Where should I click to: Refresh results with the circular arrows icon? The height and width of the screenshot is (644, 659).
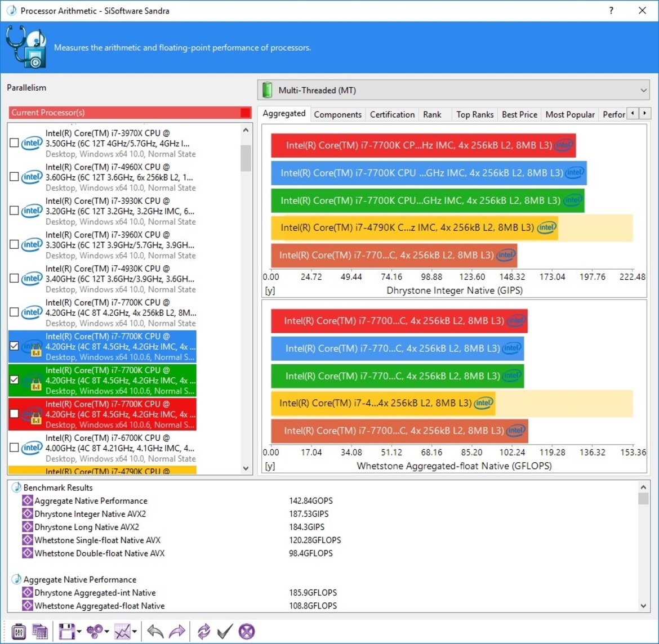(x=204, y=632)
